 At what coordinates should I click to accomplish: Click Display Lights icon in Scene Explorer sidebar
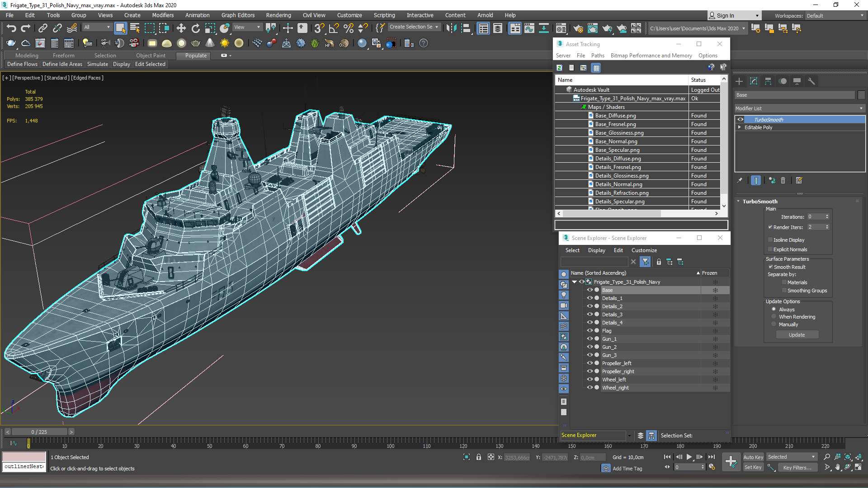(564, 295)
